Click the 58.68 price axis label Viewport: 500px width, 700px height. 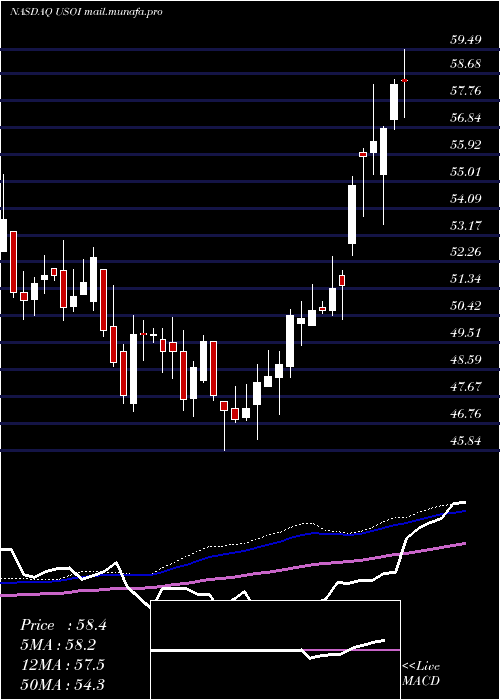coord(466,64)
